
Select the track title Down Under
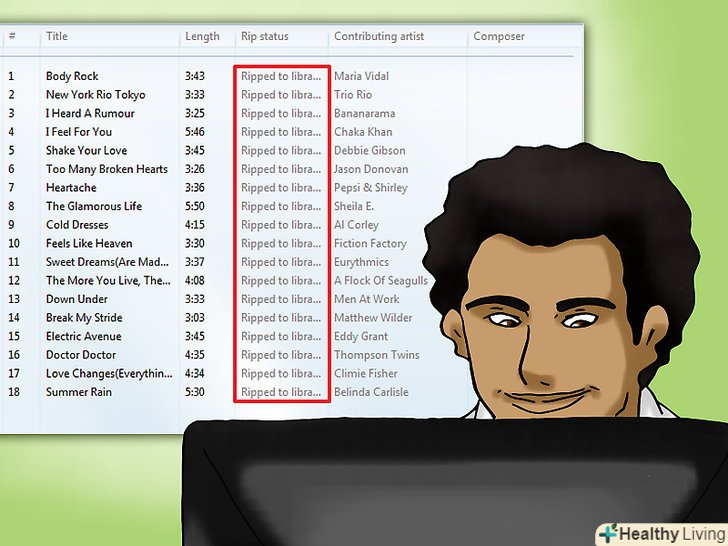77,299
